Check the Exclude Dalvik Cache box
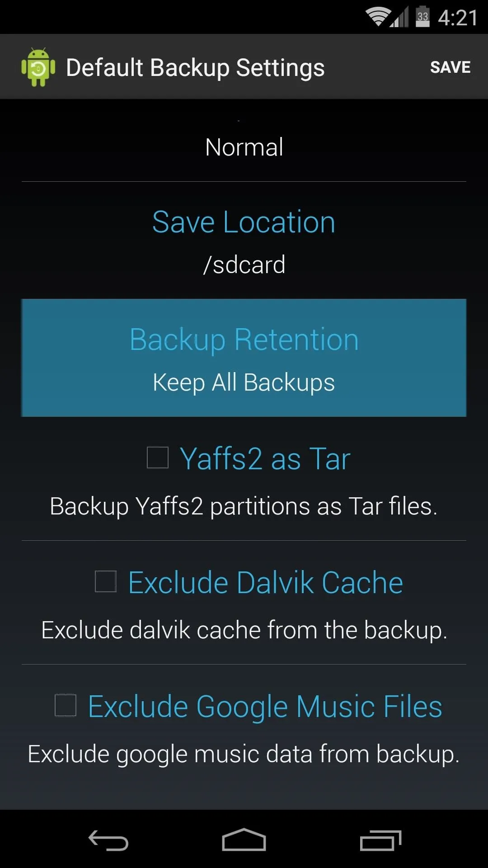Screen dimensions: 488x868 [x=106, y=581]
